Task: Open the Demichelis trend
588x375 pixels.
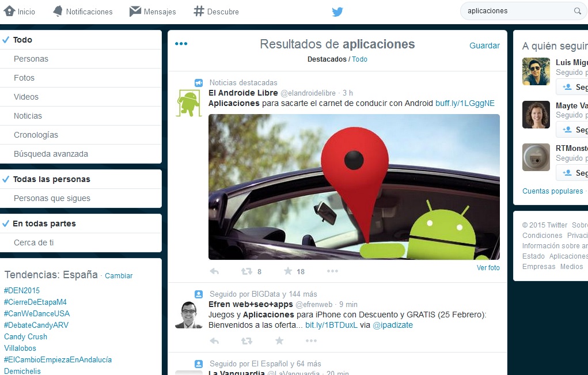Action: point(22,371)
